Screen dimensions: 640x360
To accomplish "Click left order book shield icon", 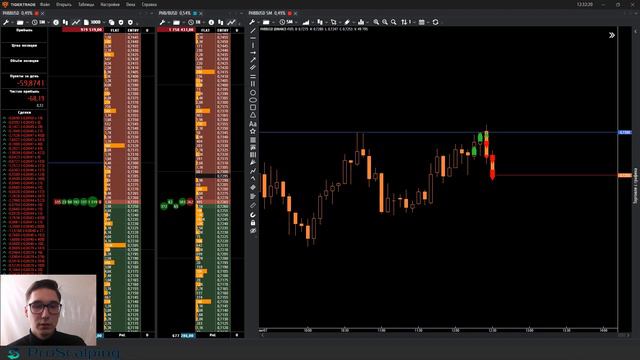I will click(x=121, y=22).
